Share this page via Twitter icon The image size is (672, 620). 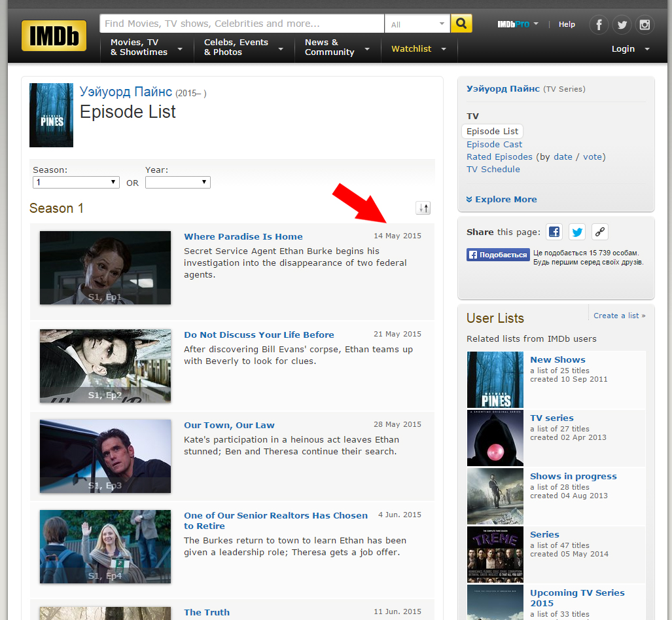coord(576,232)
